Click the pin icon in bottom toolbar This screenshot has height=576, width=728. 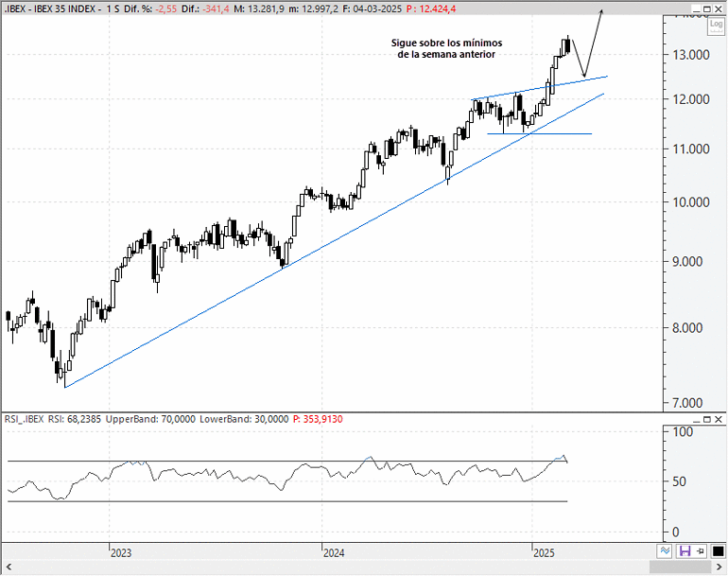701,551
